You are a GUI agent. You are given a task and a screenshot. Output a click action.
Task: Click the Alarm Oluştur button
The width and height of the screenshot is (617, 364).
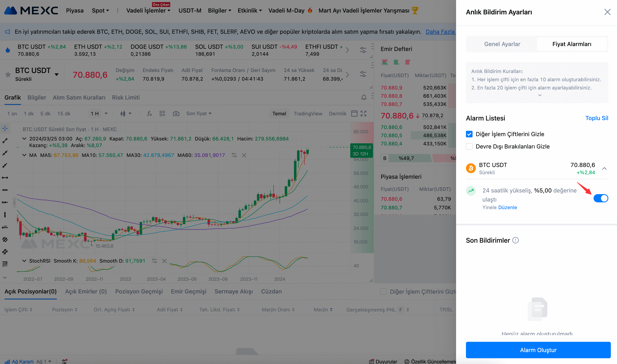538,350
